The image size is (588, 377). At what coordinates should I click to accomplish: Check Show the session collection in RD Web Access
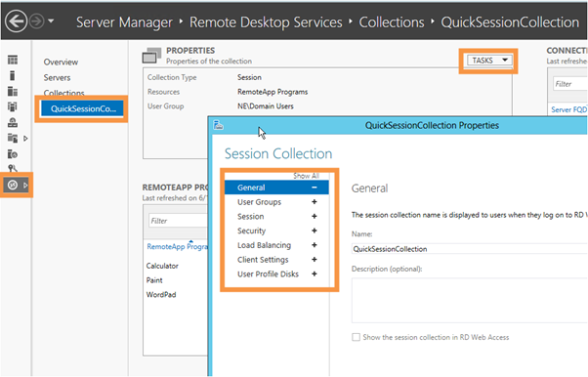pos(356,337)
